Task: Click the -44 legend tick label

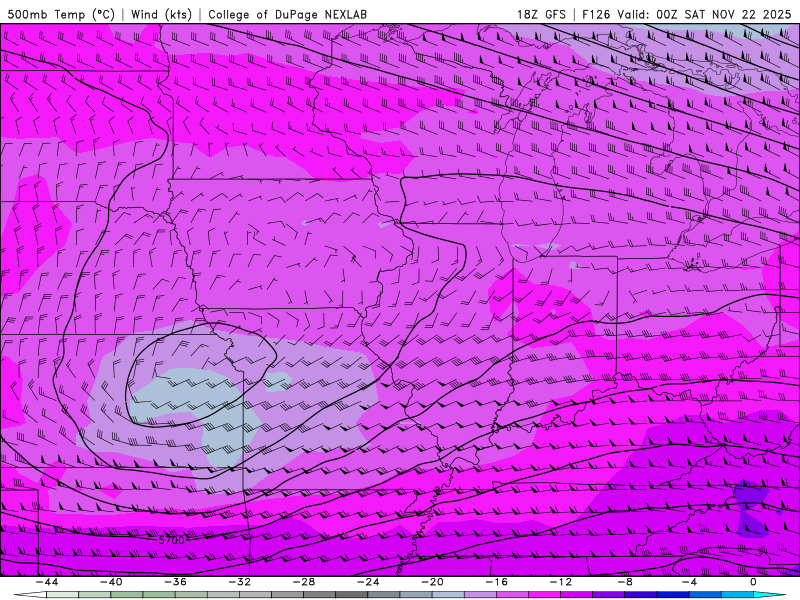Action: [47, 582]
